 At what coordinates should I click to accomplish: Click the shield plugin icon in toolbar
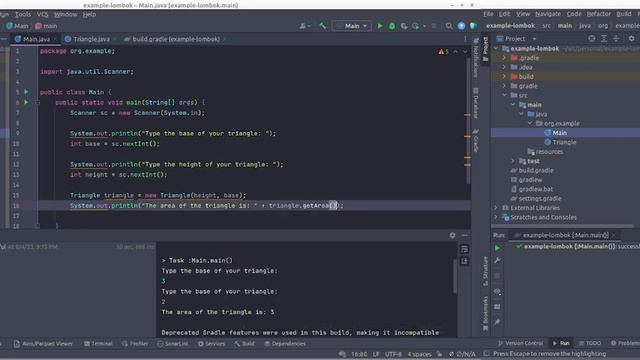(x=473, y=26)
